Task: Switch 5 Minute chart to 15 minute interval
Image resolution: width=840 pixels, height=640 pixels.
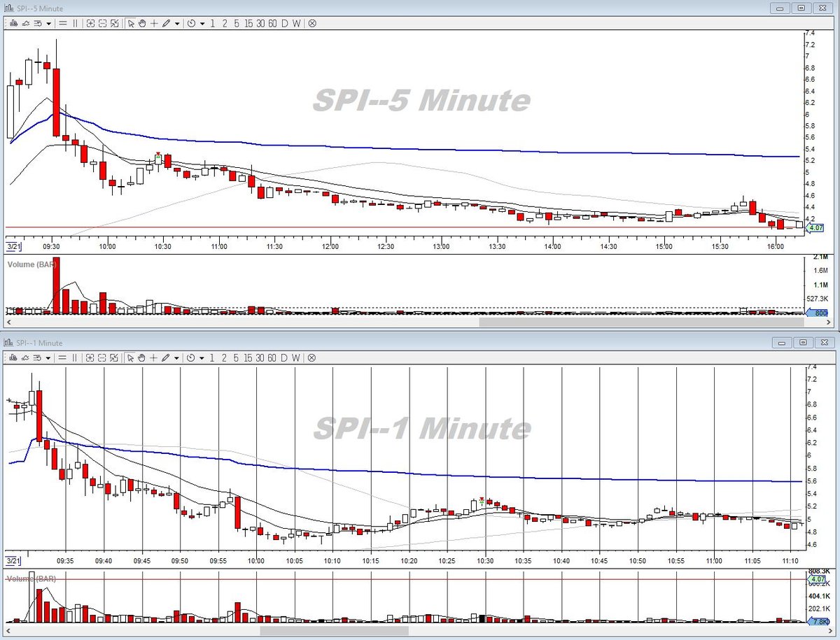Action: tap(248, 23)
